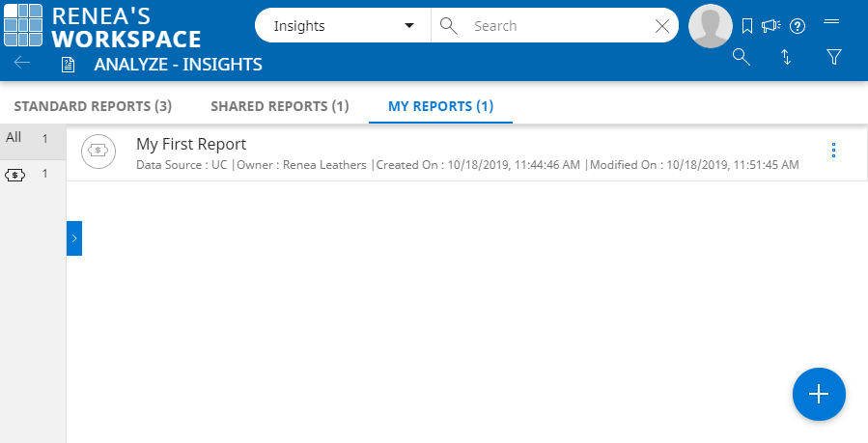This screenshot has height=443, width=868.
Task: Select the My Reports tab
Action: coord(440,106)
